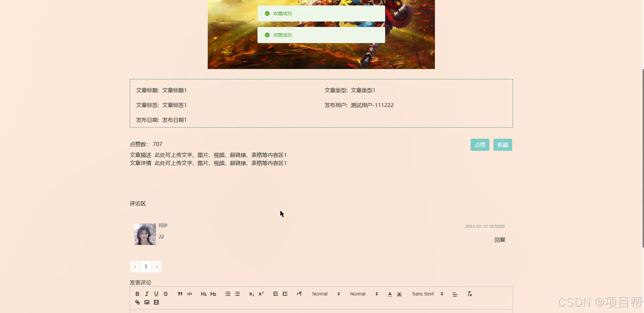Toggle right-to-left text direction

299,294
